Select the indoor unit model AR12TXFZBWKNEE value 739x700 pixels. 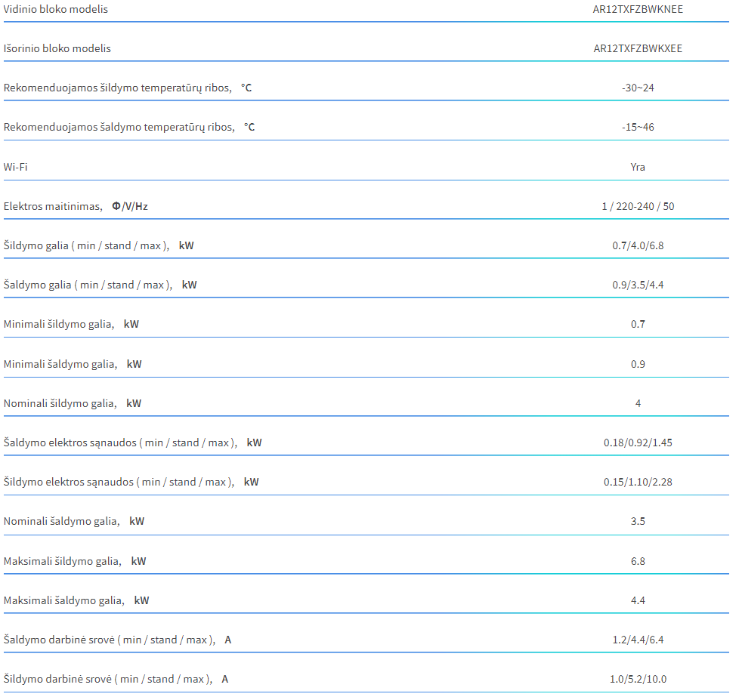638,9
